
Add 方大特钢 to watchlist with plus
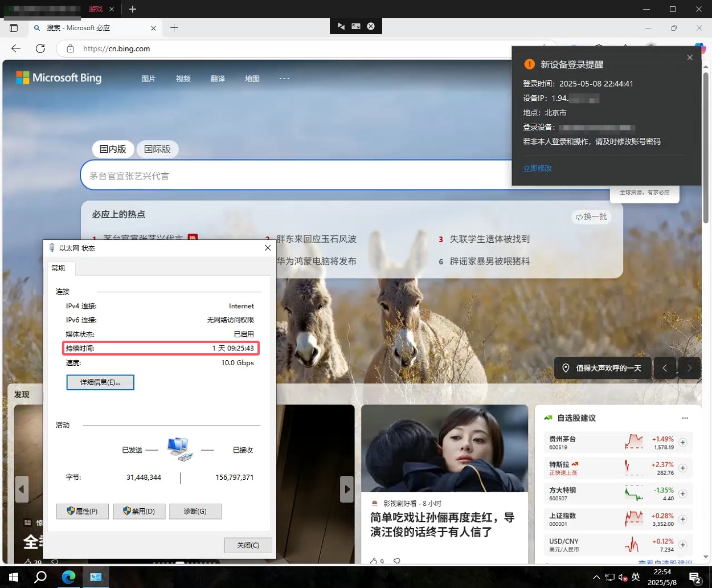[x=682, y=494]
